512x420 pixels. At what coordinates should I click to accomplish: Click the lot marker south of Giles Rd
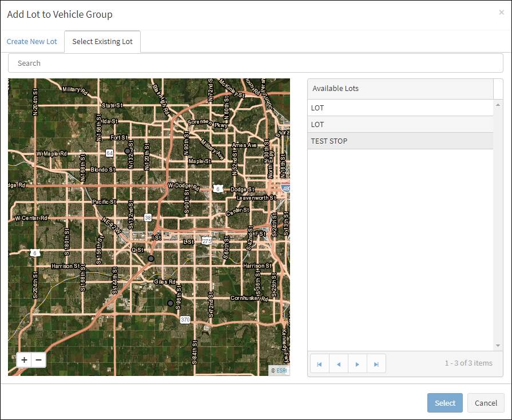[x=170, y=303]
